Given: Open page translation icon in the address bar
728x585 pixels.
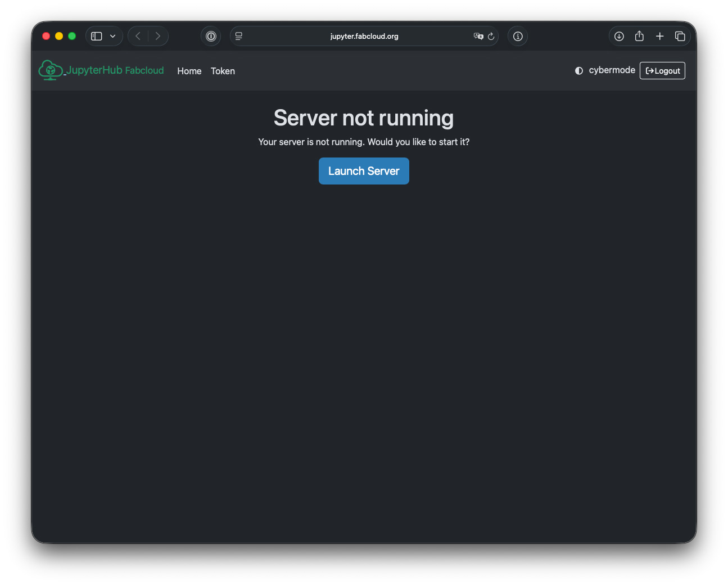Looking at the screenshot, I should point(477,36).
